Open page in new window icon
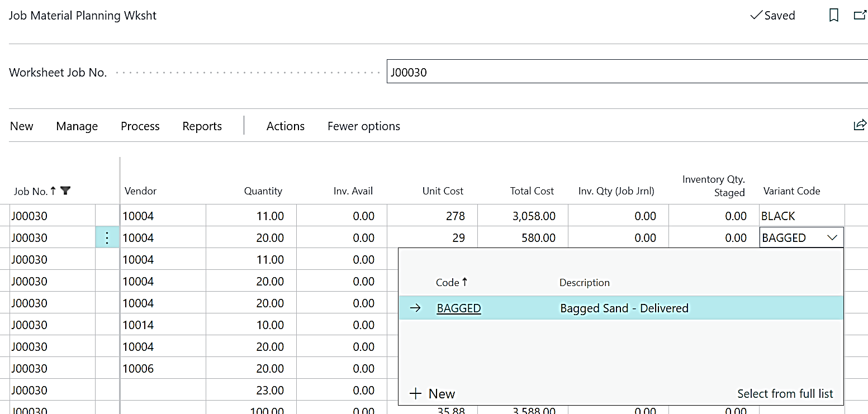This screenshot has height=414, width=868. pyautogui.click(x=860, y=16)
